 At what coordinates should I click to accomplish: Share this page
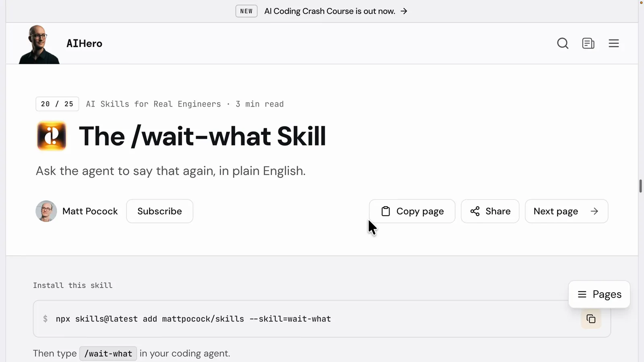tap(490, 211)
